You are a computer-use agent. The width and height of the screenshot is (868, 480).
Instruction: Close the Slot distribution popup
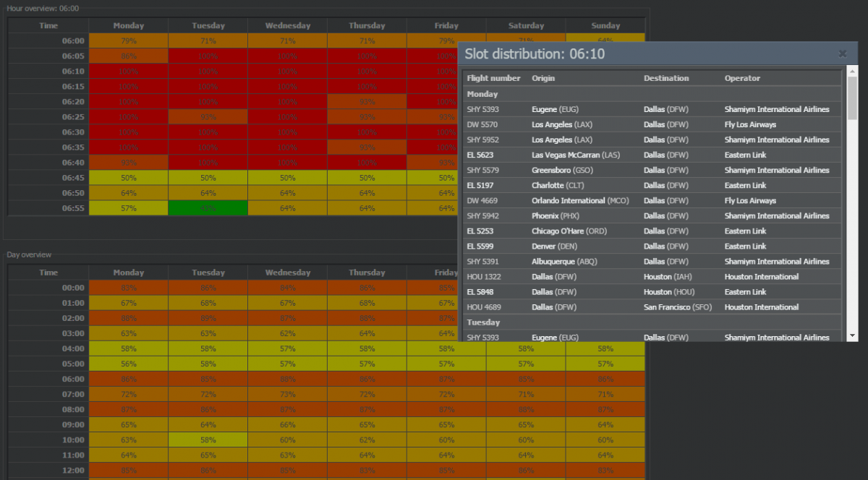coord(842,53)
